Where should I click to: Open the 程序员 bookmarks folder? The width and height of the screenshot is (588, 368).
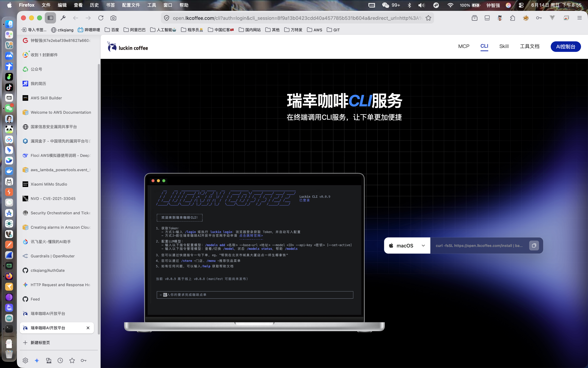point(192,30)
